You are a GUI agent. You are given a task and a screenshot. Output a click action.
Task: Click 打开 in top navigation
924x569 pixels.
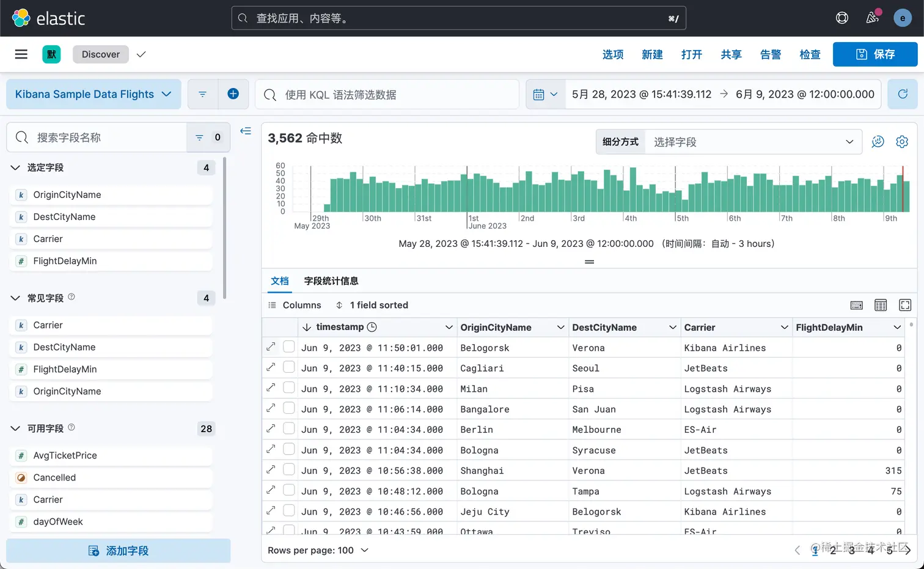692,54
